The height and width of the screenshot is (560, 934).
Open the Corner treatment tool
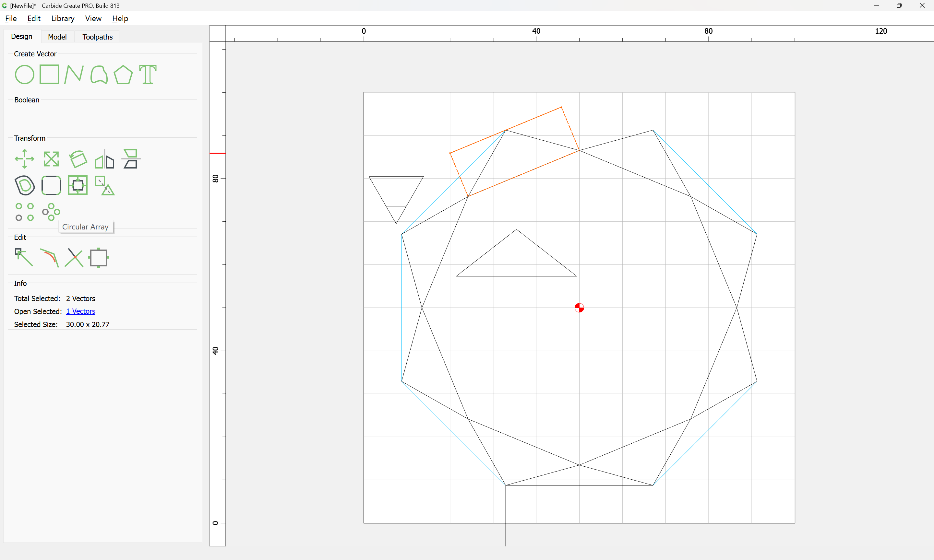tap(51, 185)
